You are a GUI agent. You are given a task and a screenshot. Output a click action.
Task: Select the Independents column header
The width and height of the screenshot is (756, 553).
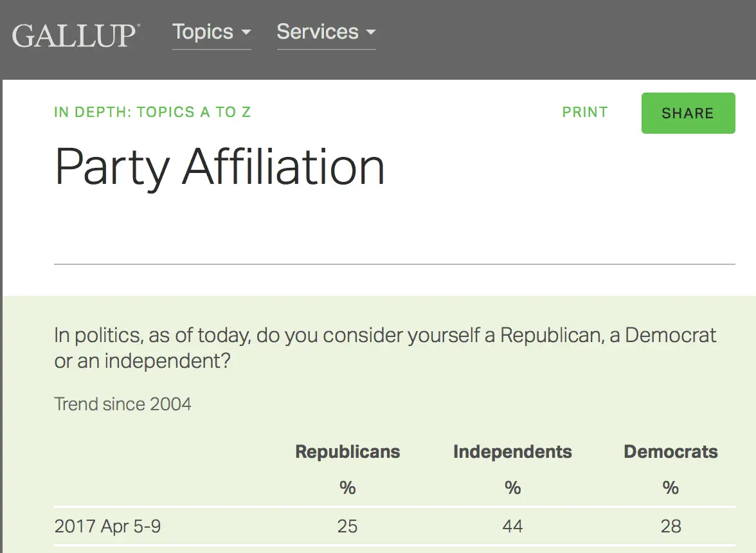512,451
